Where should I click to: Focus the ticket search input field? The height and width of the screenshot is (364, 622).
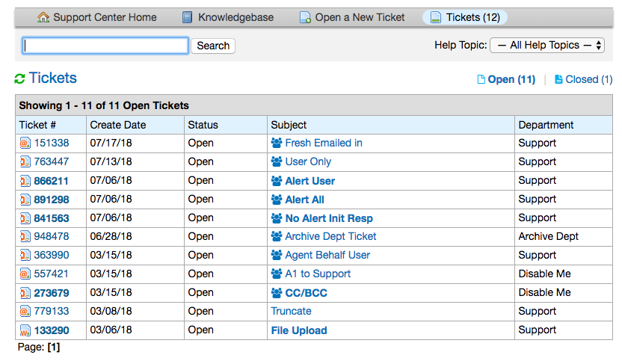[x=105, y=46]
